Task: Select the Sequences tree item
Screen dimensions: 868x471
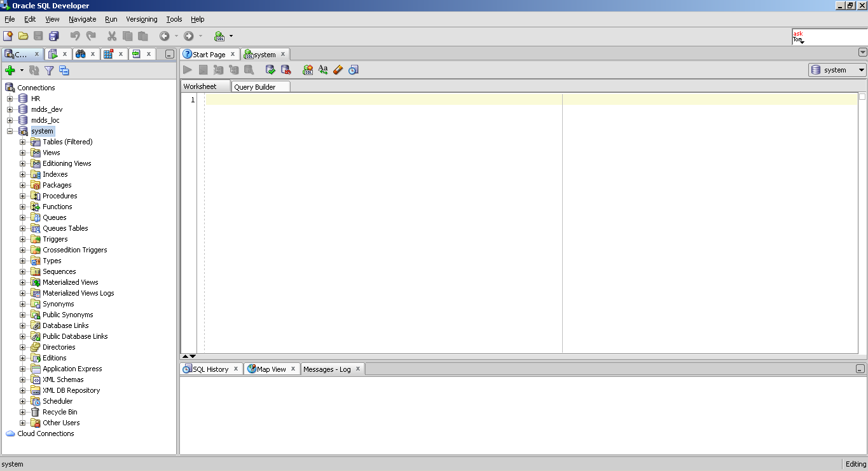Action: point(59,271)
